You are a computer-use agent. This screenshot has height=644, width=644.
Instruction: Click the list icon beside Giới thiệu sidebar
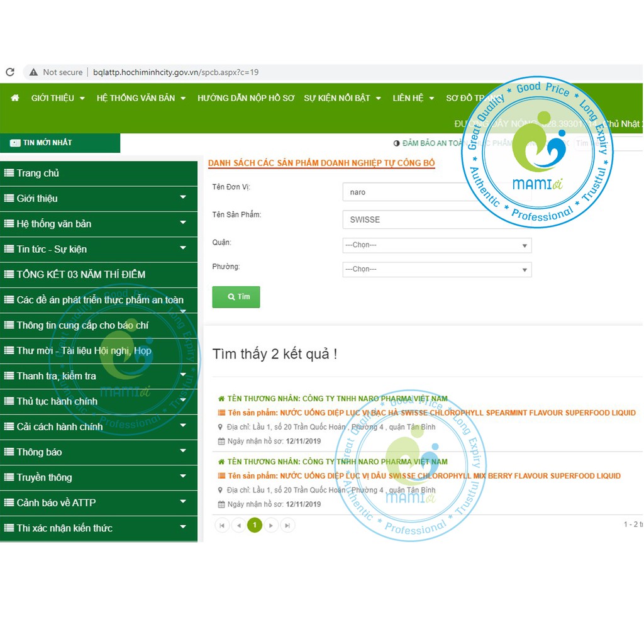tap(9, 198)
